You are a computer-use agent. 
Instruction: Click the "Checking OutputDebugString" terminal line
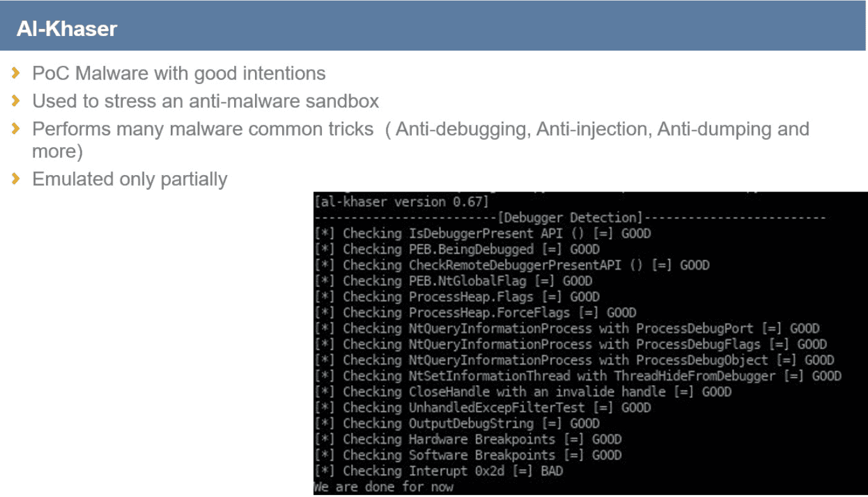click(x=456, y=424)
